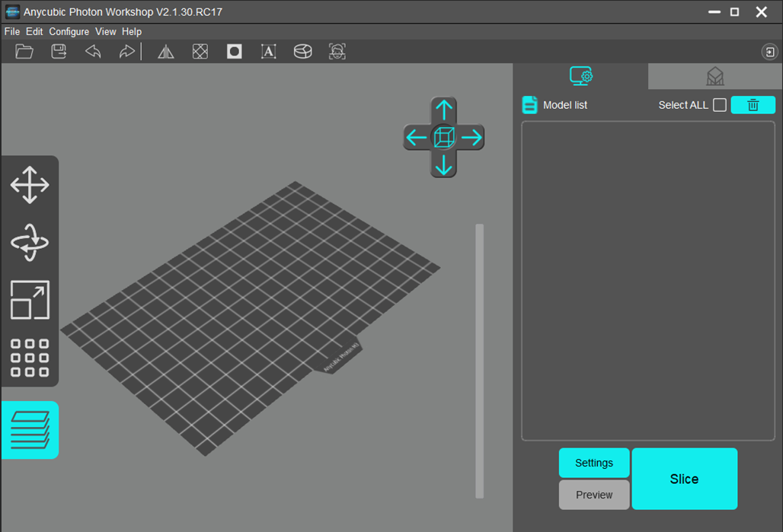The width and height of the screenshot is (783, 532).
Task: Click the Settings button
Action: (594, 463)
